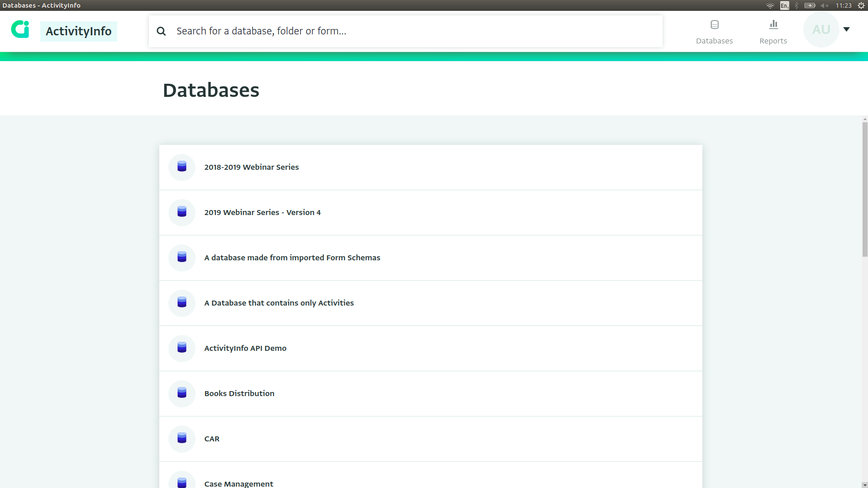Click icon for only Activities database

pos(182,303)
